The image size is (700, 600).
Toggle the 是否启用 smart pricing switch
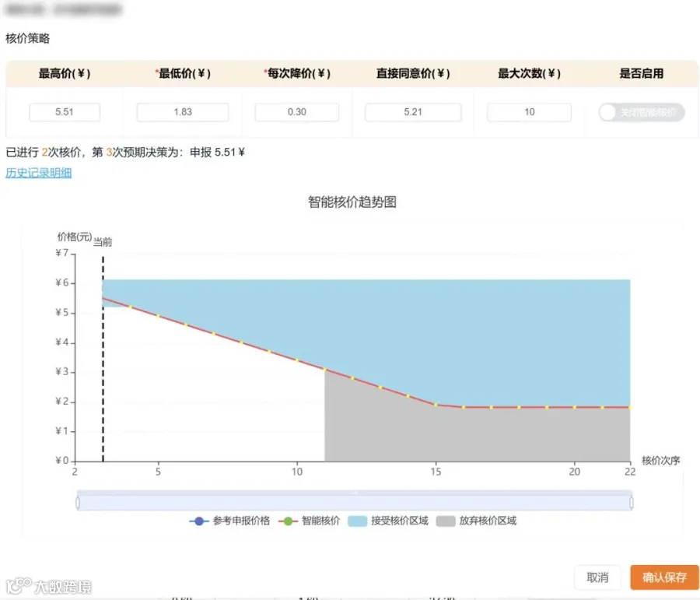pos(642,113)
